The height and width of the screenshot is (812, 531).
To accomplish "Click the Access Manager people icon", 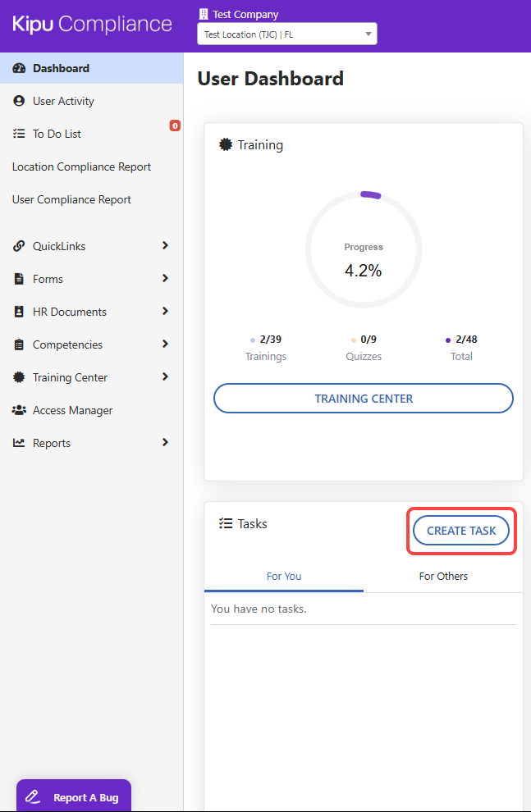I will pos(19,410).
